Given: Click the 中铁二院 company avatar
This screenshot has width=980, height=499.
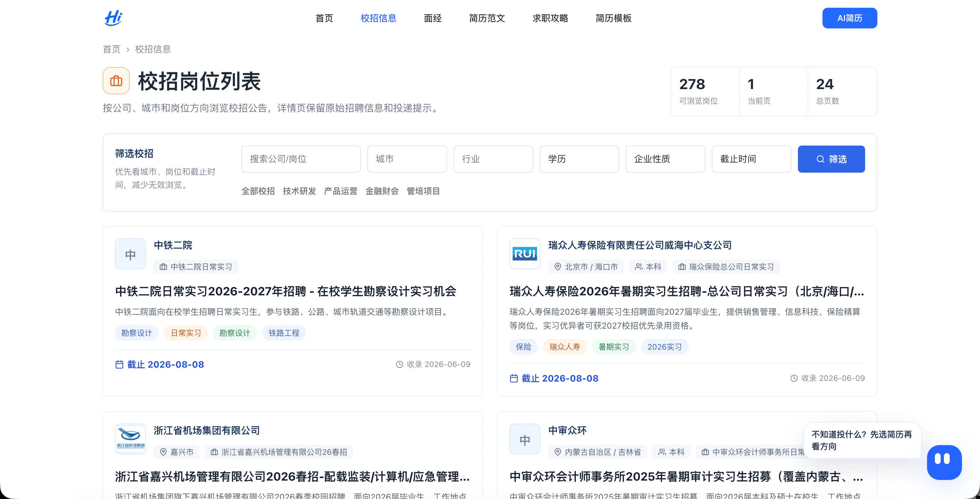Looking at the screenshot, I should [130, 254].
